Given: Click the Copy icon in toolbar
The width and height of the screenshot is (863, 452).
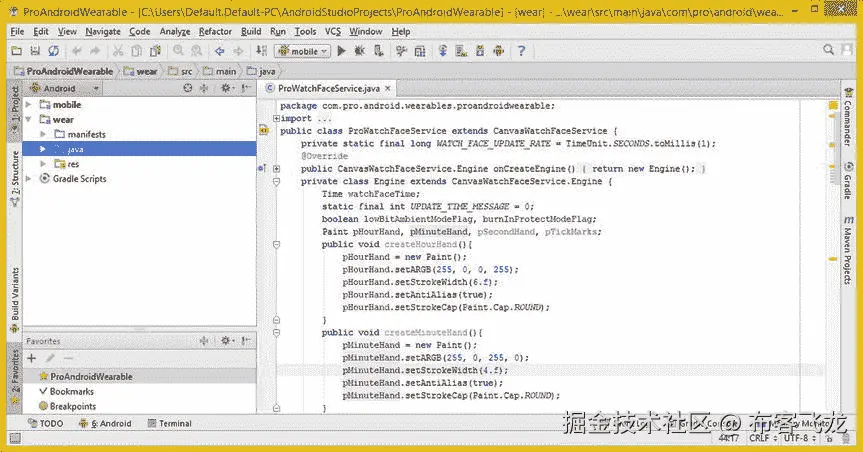Looking at the screenshot, I should point(136,51).
